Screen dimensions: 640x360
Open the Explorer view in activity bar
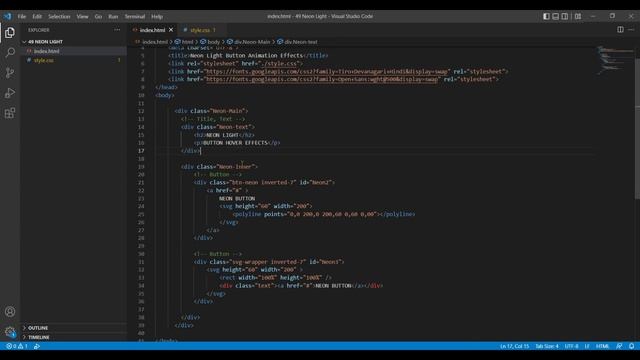tap(10, 33)
